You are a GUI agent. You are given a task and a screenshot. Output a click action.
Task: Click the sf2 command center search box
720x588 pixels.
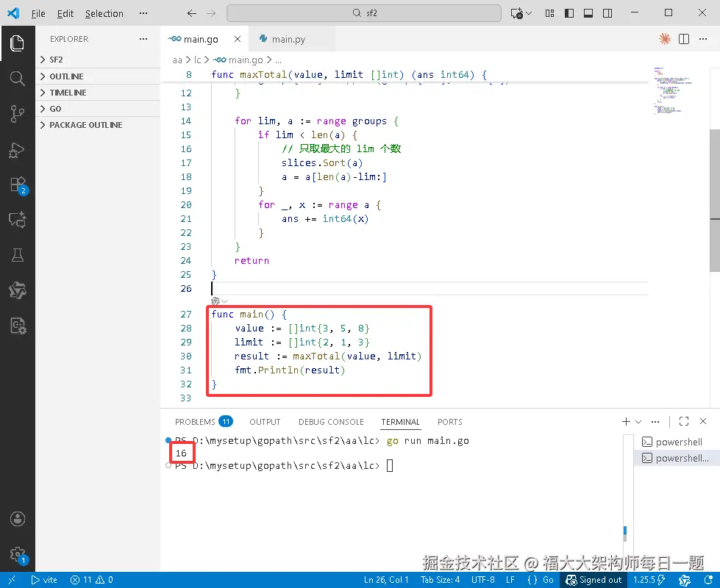point(363,12)
